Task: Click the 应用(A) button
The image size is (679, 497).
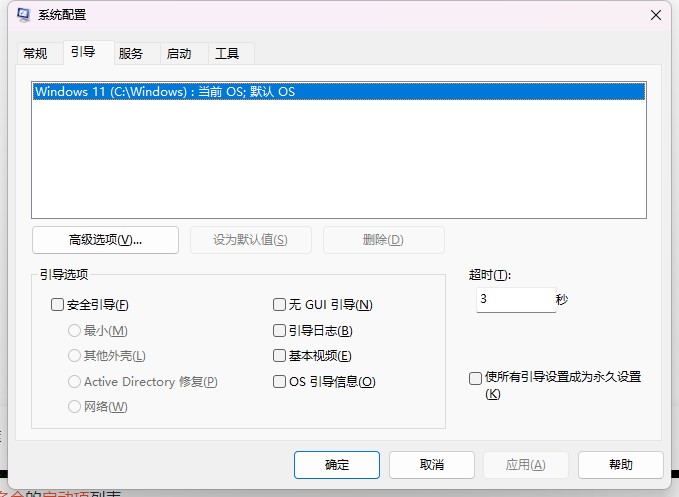Action: click(525, 465)
